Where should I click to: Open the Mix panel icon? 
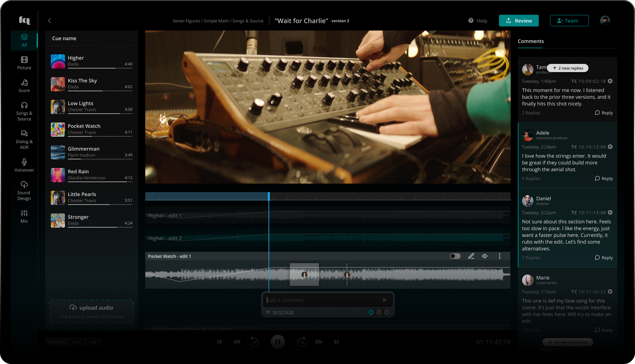pos(24,216)
